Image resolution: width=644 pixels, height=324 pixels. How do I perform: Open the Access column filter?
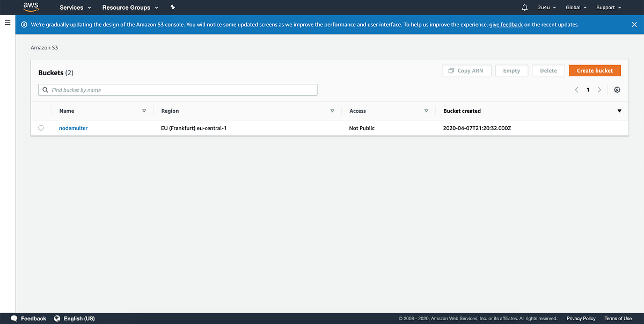point(426,111)
